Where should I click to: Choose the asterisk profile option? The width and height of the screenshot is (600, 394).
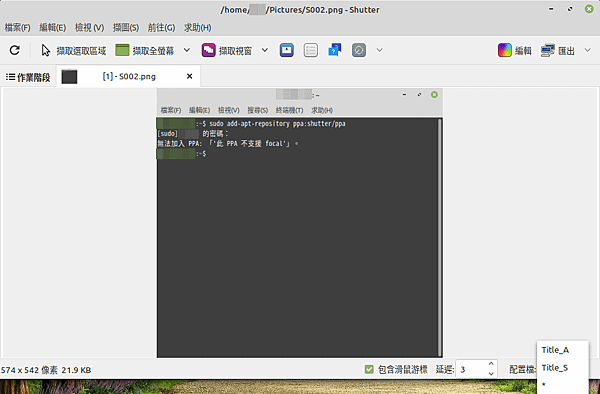[562, 385]
